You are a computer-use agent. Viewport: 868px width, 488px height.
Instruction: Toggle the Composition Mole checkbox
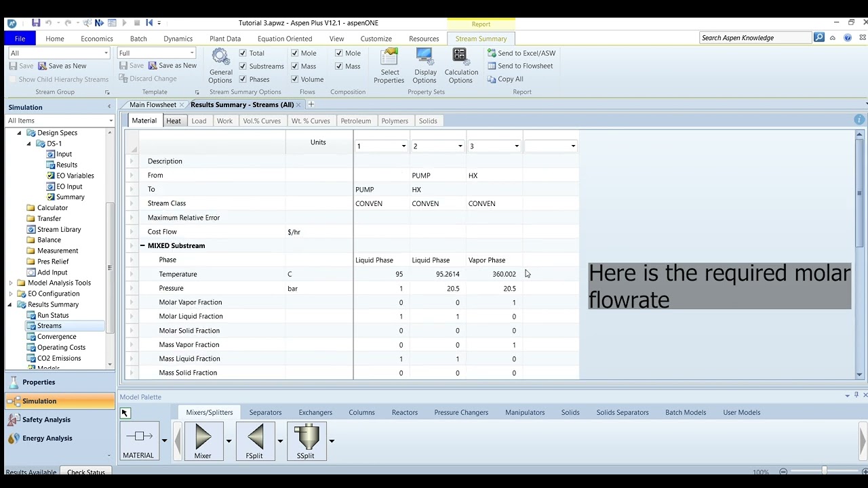point(339,53)
